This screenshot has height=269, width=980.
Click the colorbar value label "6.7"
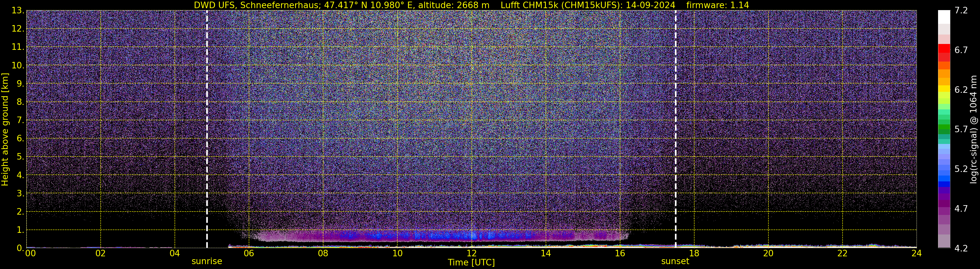(x=961, y=50)
